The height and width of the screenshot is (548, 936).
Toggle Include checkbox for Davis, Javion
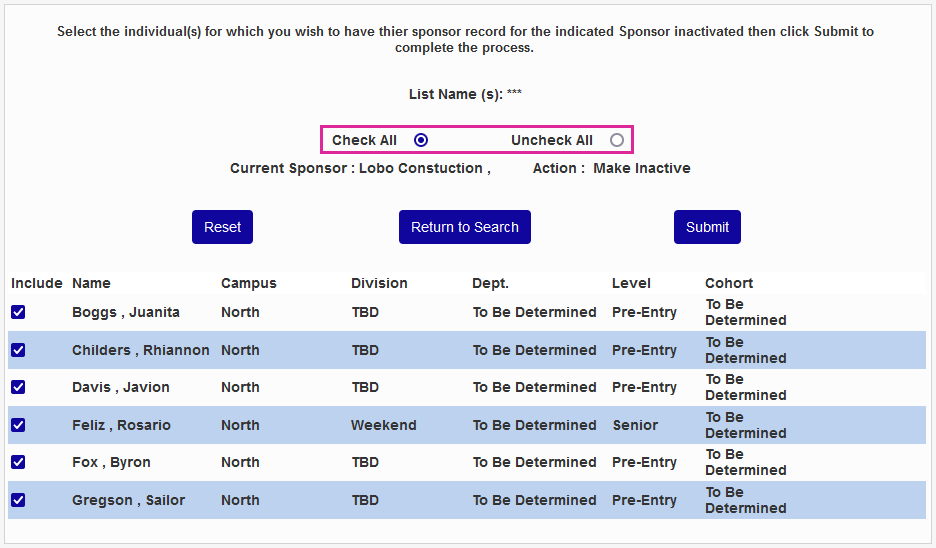click(18, 387)
